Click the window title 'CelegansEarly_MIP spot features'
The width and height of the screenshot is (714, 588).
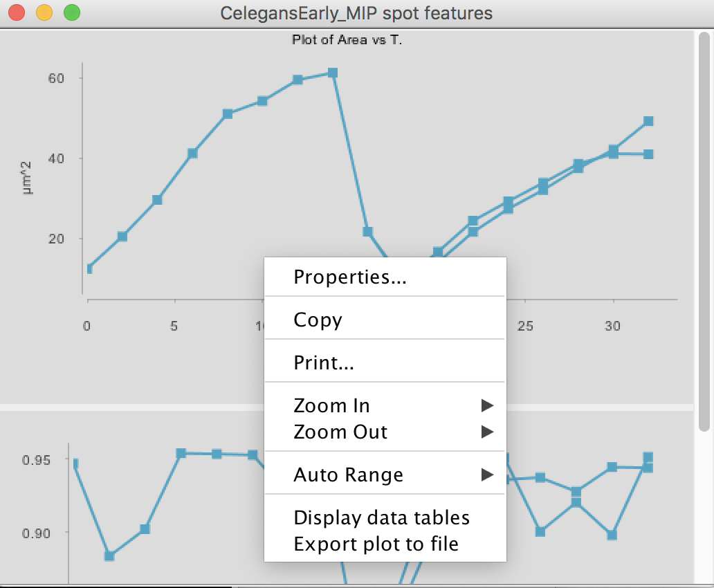(x=356, y=13)
